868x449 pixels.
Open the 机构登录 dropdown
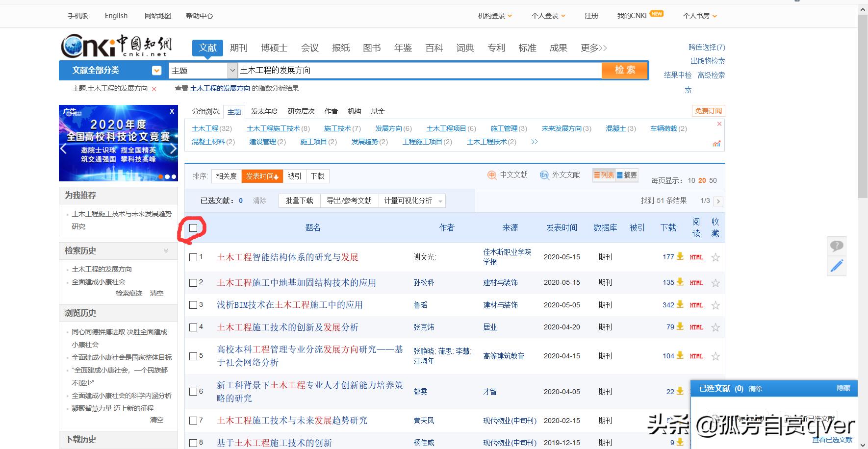tap(495, 16)
